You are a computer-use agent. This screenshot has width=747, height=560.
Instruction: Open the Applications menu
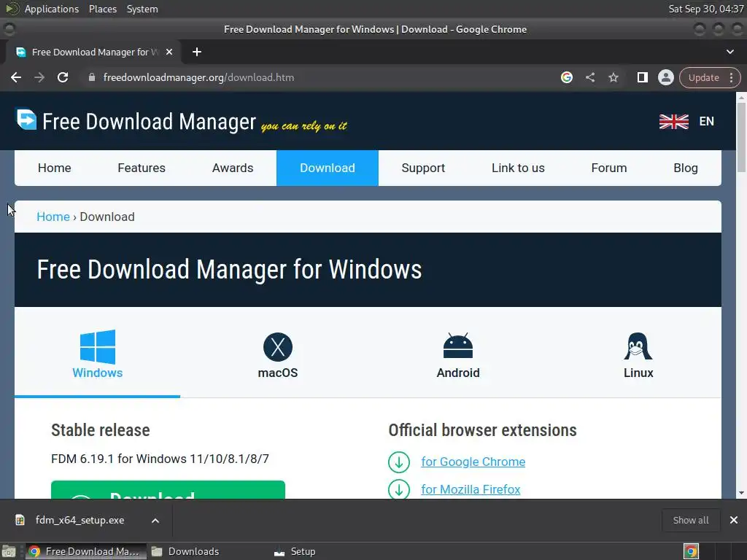point(52,9)
